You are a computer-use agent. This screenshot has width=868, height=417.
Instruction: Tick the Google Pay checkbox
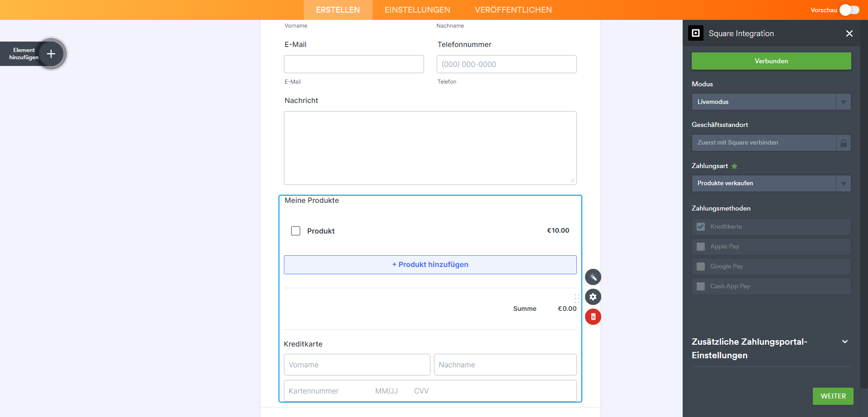tap(701, 267)
